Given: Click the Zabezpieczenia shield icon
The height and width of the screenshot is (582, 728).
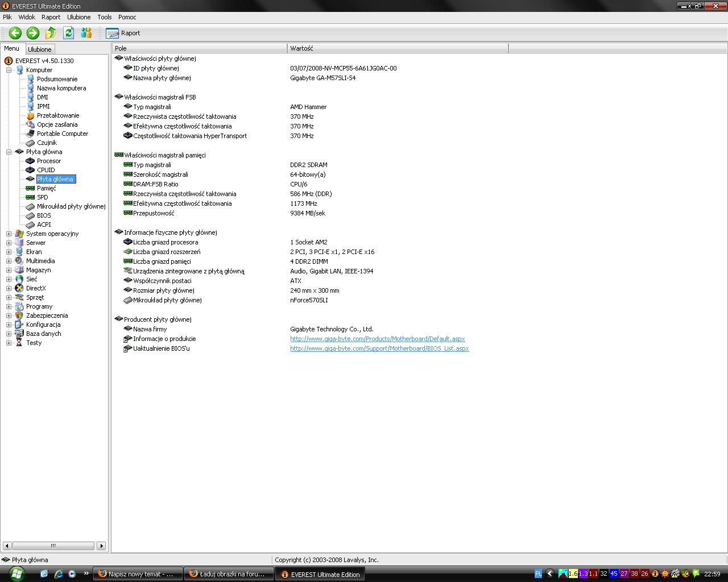Looking at the screenshot, I should click(x=19, y=315).
